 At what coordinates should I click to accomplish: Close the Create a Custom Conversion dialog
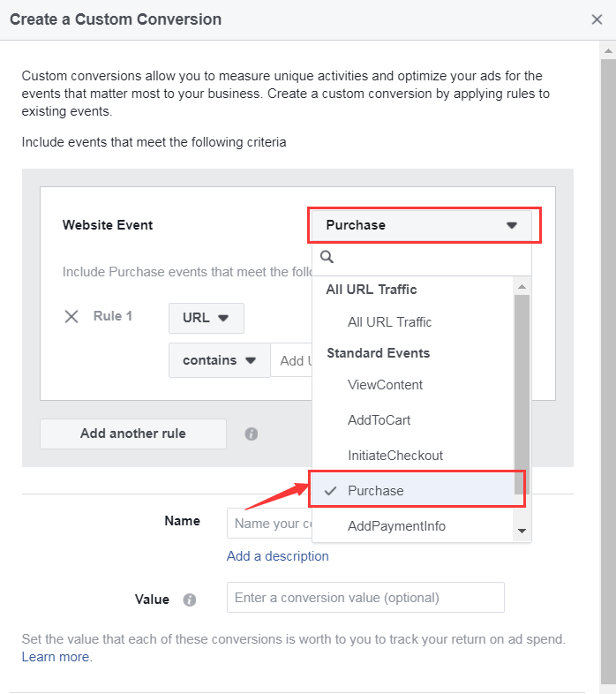(x=597, y=19)
